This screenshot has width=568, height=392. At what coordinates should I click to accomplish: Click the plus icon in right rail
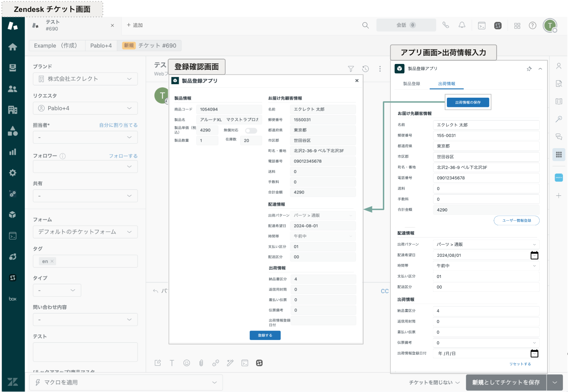559,196
